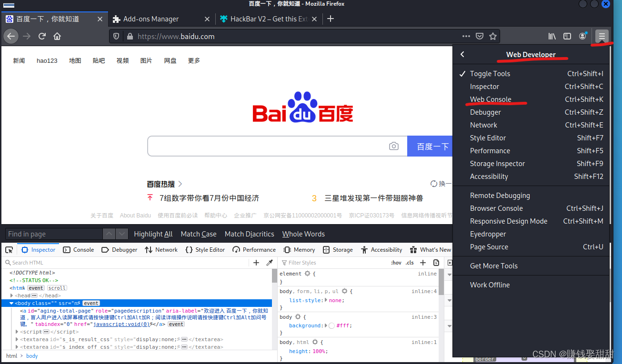Toggle Whole Words in find bar
622x364 pixels.
303,234
